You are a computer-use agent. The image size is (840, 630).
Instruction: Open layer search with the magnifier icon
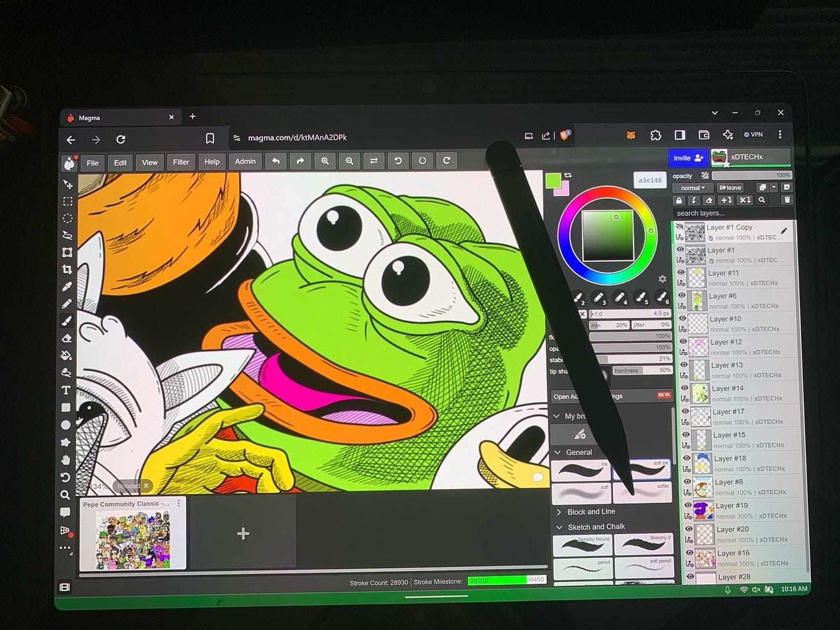point(761,200)
